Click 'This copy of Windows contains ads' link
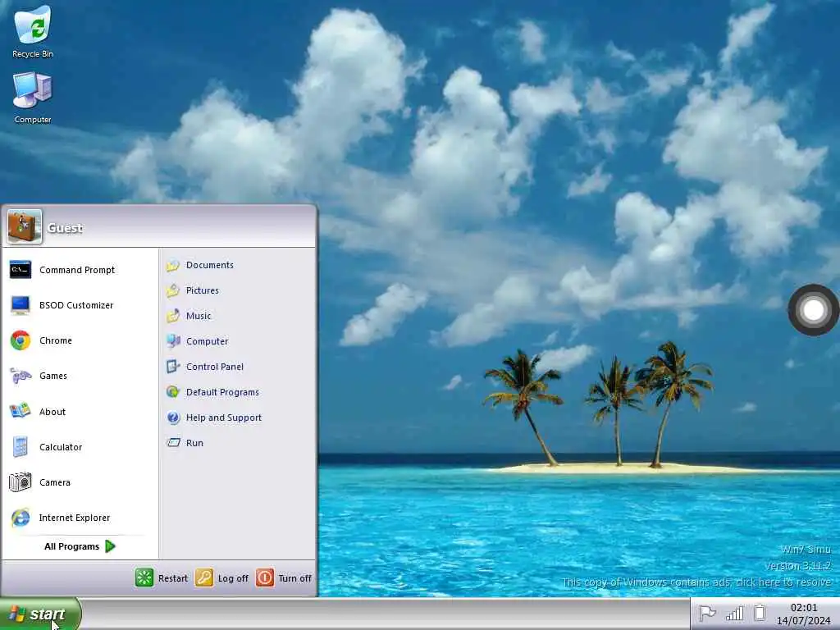This screenshot has width=840, height=630. 696,582
